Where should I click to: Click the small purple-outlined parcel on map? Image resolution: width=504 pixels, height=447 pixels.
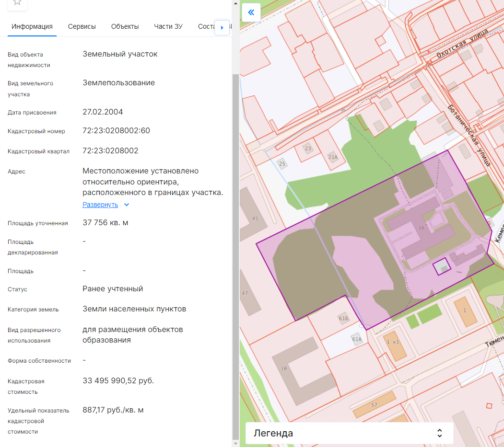[442, 266]
